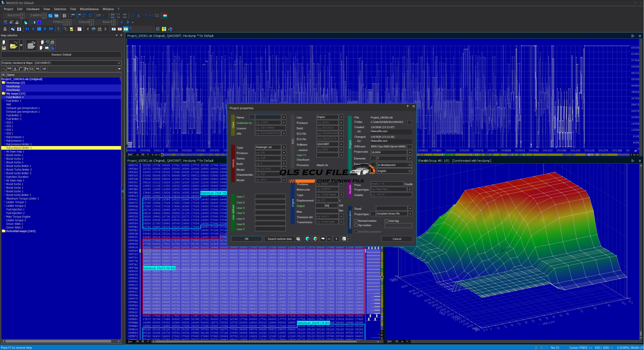Screen dimensions: 644x350
Task: Click the open folder icon in Map selection
Action: point(14,46)
